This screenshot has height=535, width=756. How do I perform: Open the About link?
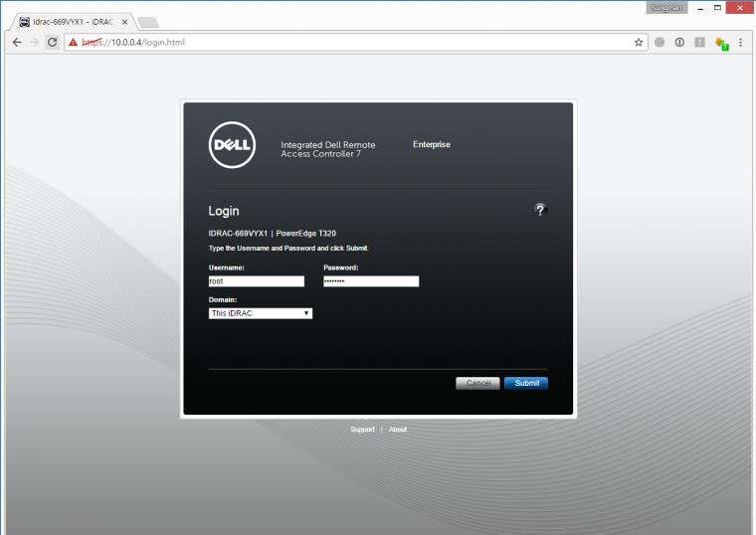(398, 430)
